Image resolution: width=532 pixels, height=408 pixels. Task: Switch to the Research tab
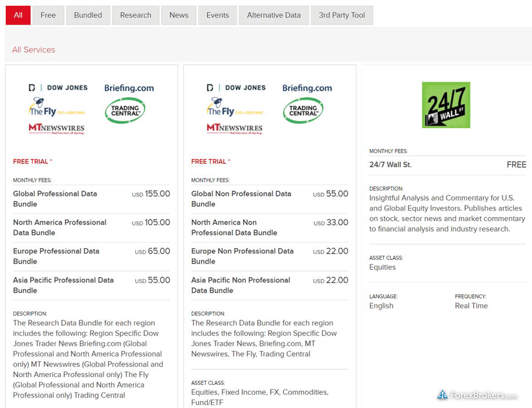tap(136, 15)
